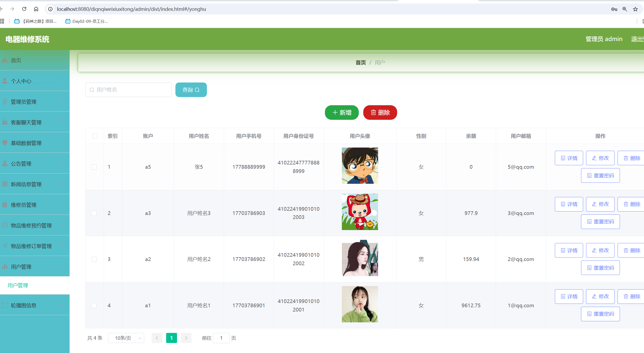Expand the 管理员管理 menu chevron
Viewport: 644px width, 353px height.
(61, 100)
